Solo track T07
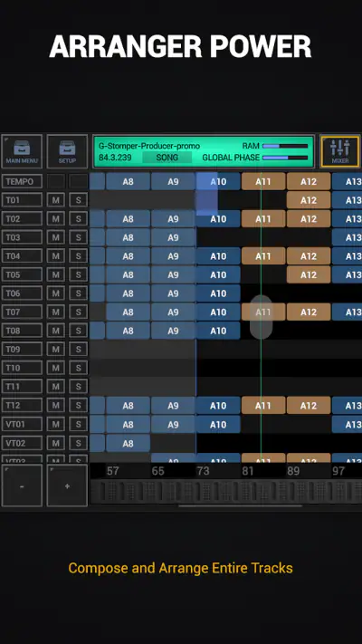Screen dimensions: 362x644 tap(79, 312)
